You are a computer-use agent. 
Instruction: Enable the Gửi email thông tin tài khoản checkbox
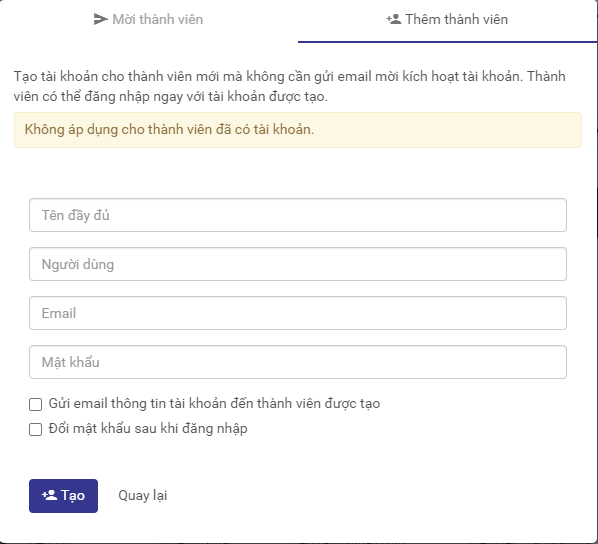click(x=35, y=404)
